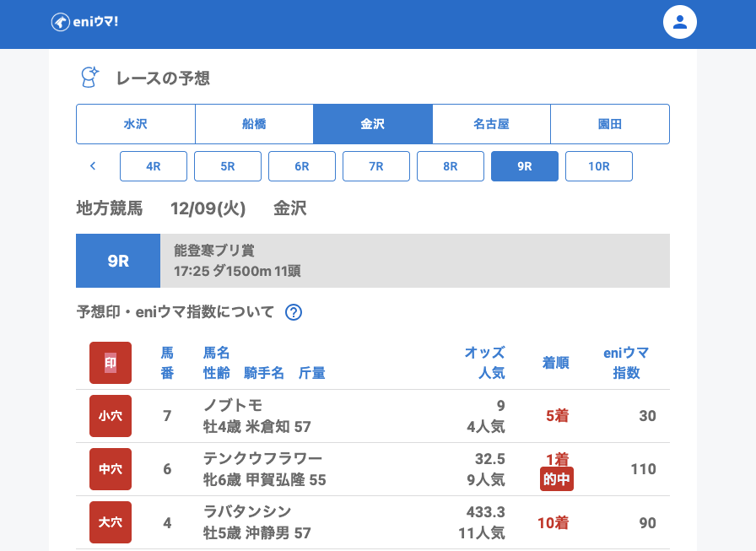Click the race prediction head icon
The image size is (756, 551).
(x=89, y=78)
